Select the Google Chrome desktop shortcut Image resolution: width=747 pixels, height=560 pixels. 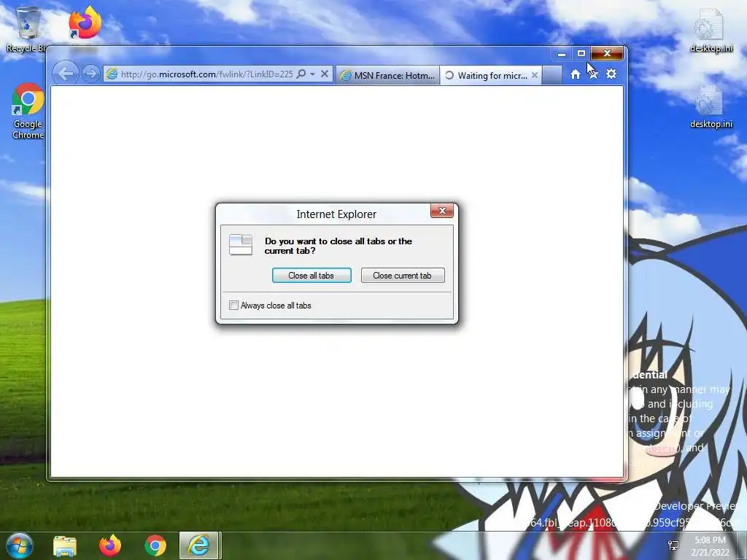click(28, 111)
